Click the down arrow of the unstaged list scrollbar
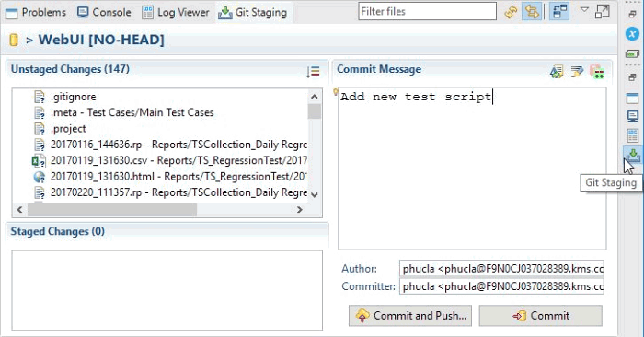Image resolution: width=644 pixels, height=337 pixels. point(315,195)
